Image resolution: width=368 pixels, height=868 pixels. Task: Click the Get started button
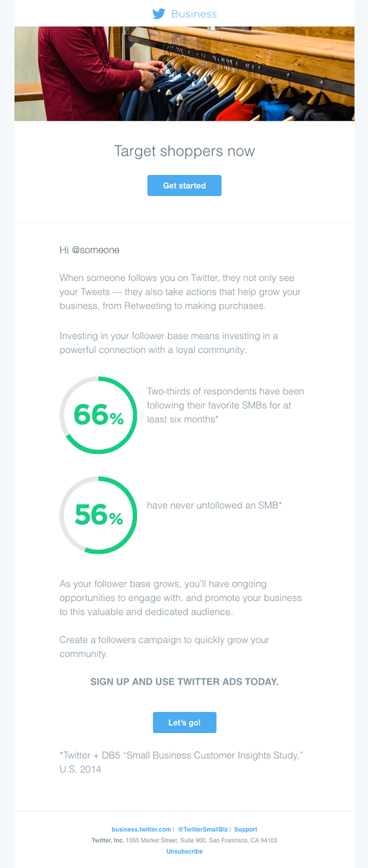185,186
